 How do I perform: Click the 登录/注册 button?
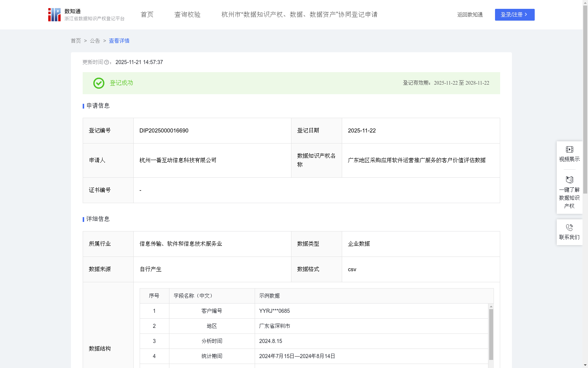(x=514, y=15)
